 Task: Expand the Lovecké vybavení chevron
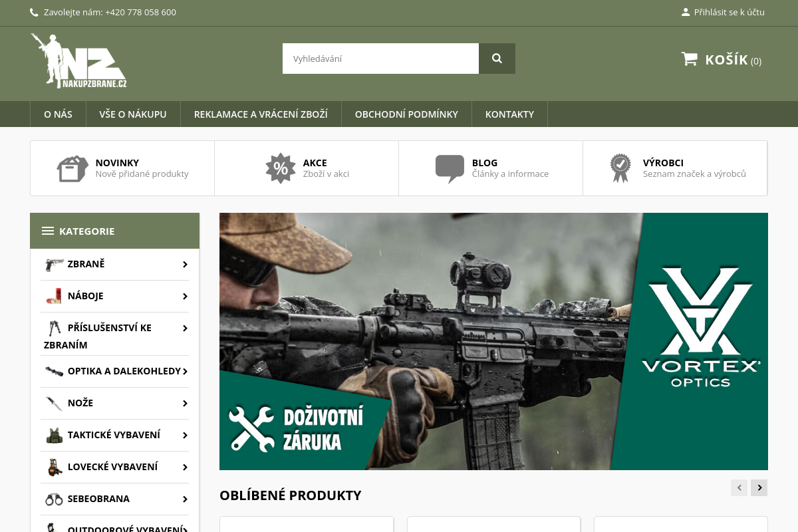point(185,467)
